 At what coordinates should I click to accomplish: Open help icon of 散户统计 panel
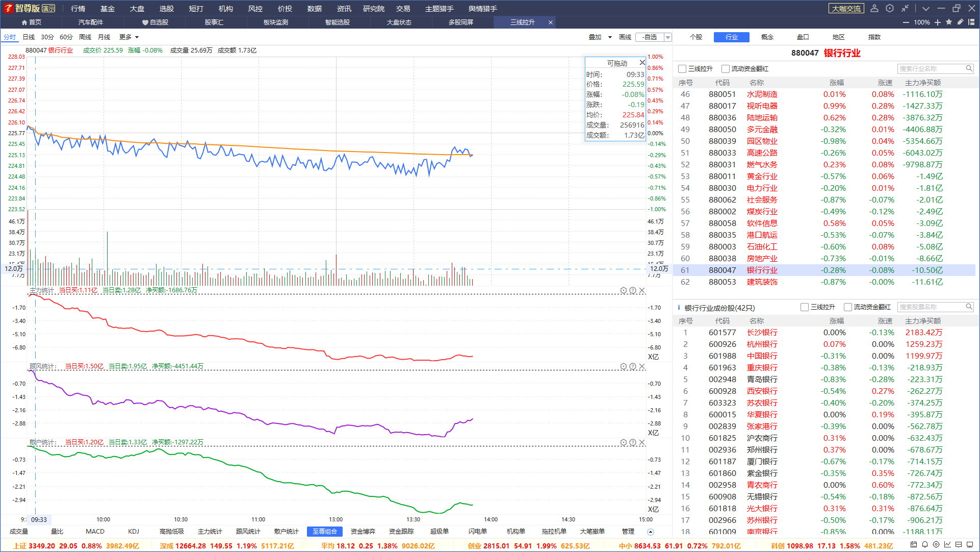pos(633,442)
